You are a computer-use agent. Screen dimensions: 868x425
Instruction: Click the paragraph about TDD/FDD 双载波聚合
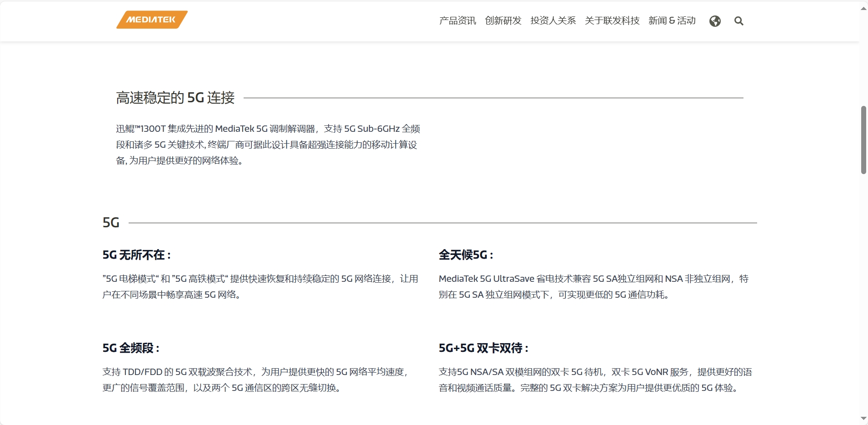(255, 380)
